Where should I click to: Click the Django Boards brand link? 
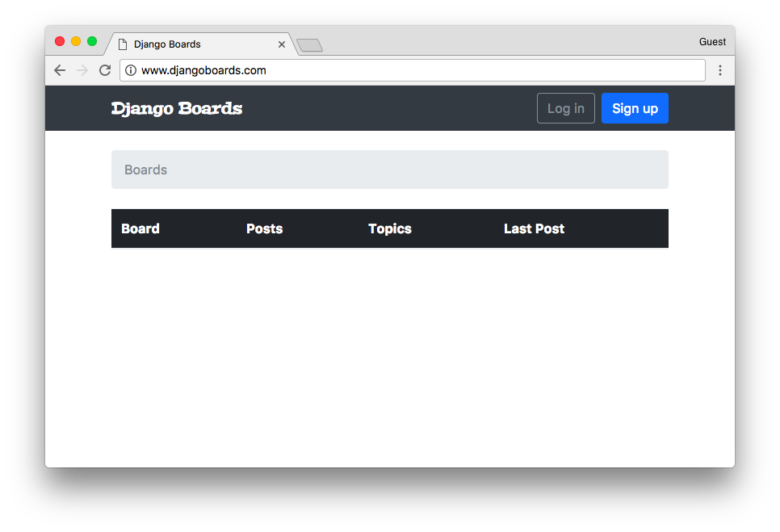[x=176, y=108]
